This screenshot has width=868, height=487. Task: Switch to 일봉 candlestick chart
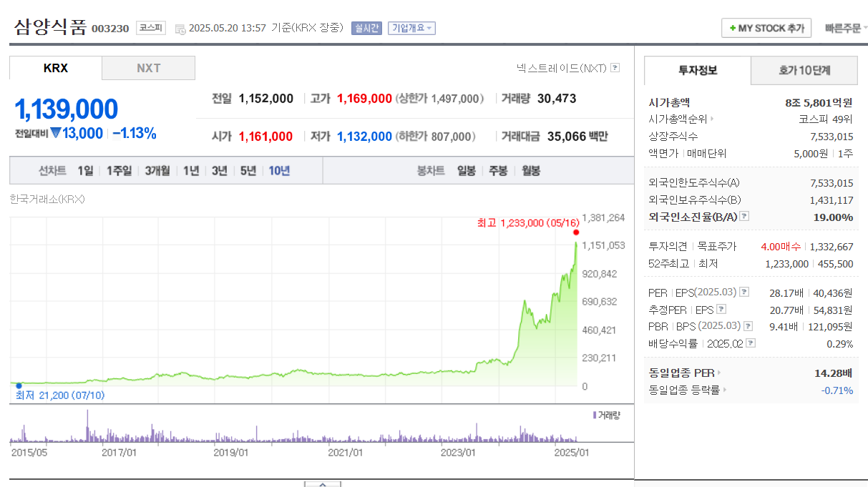467,171
